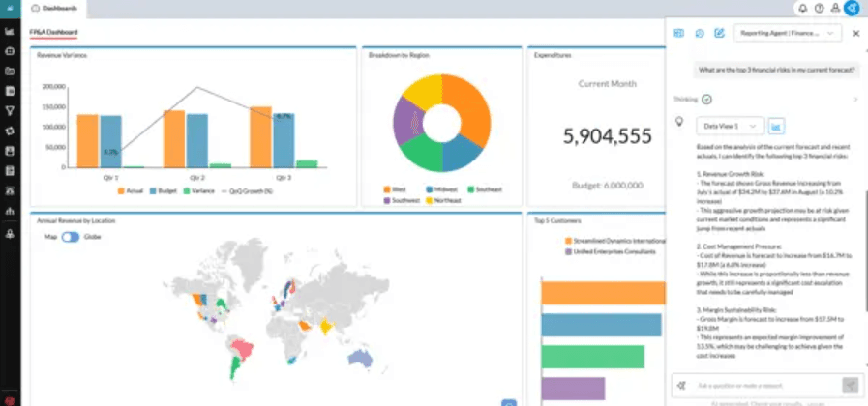868x406 pixels.
Task: Toggle West region in donut legend
Action: pos(394,189)
